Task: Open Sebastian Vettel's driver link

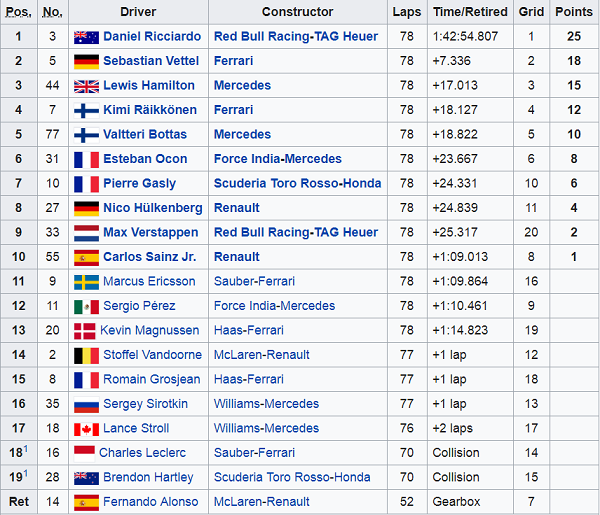Action: point(151,61)
